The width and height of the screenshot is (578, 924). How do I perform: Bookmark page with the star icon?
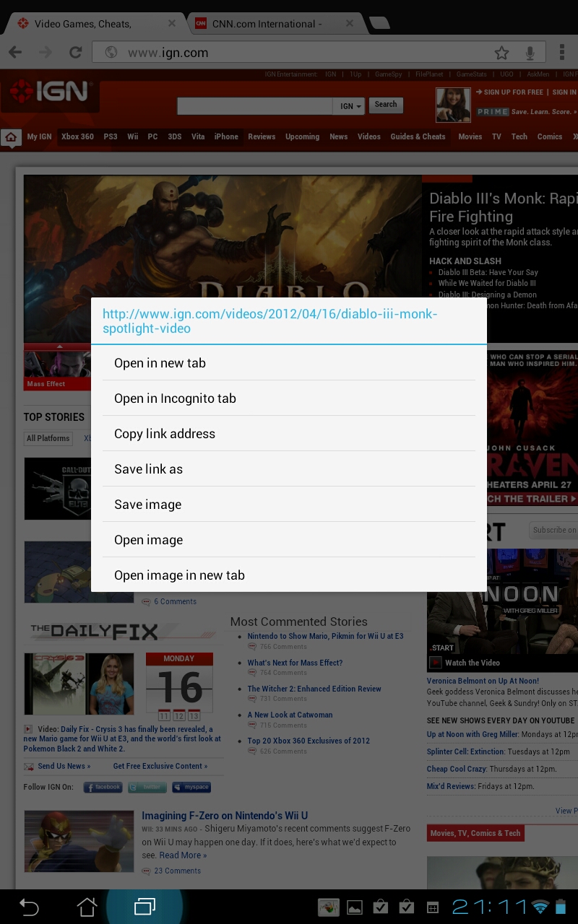501,53
